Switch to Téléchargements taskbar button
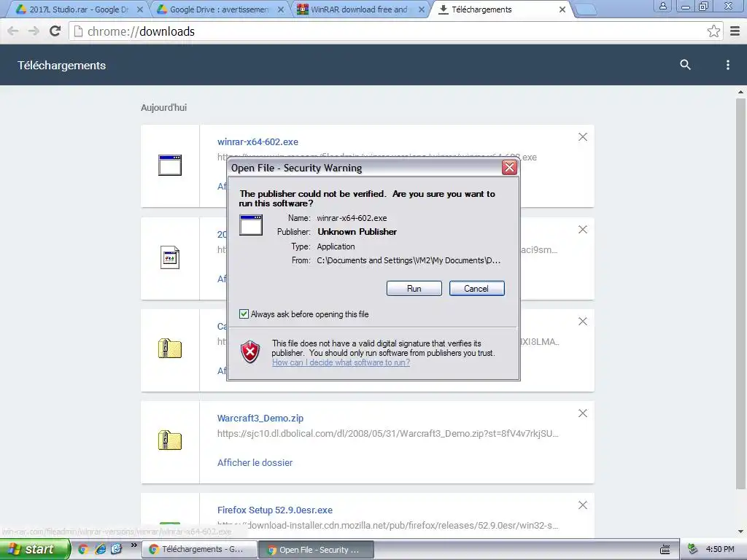 [x=199, y=550]
